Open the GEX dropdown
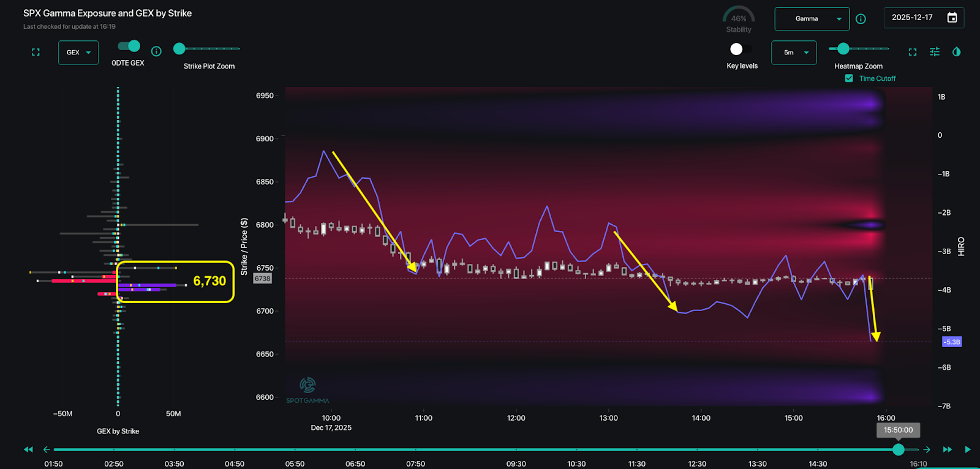 (x=78, y=53)
